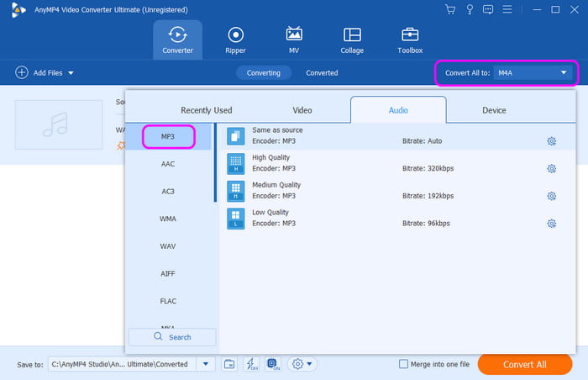Choose WMA in the format list
This screenshot has height=380, width=588.
pyautogui.click(x=168, y=219)
